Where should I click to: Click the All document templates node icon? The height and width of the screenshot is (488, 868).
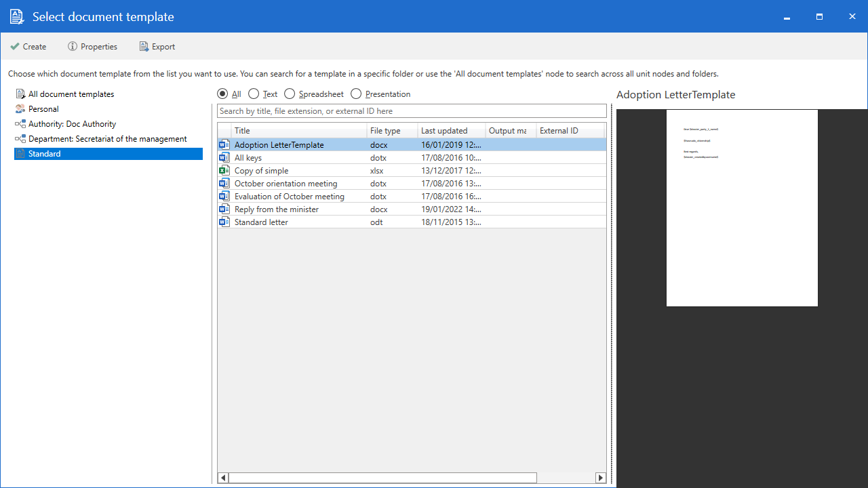pos(20,94)
